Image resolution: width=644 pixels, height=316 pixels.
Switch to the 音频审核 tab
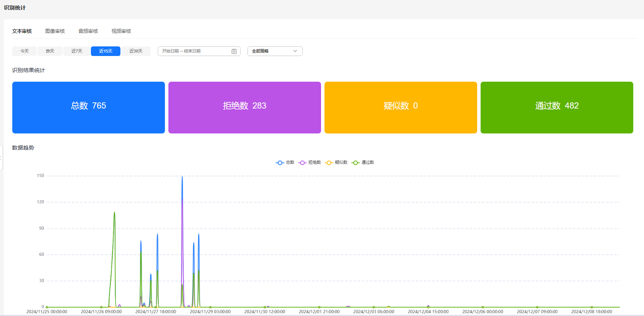[x=88, y=31]
